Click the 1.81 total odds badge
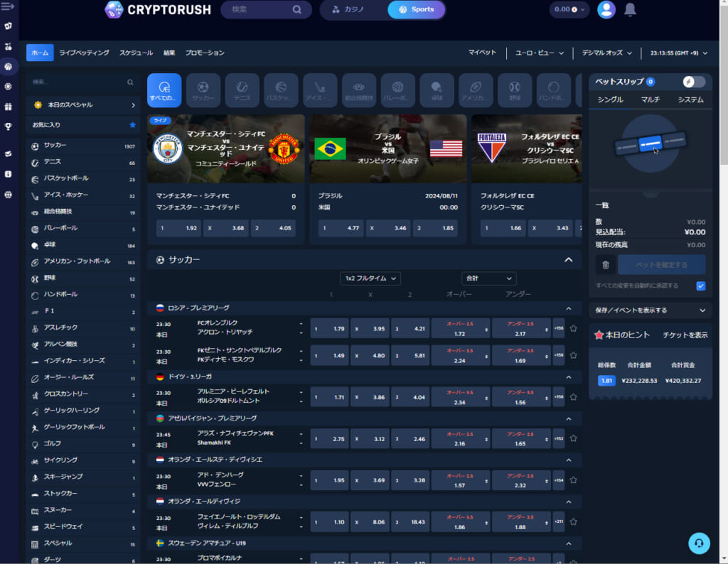The width and height of the screenshot is (728, 564). tap(606, 381)
